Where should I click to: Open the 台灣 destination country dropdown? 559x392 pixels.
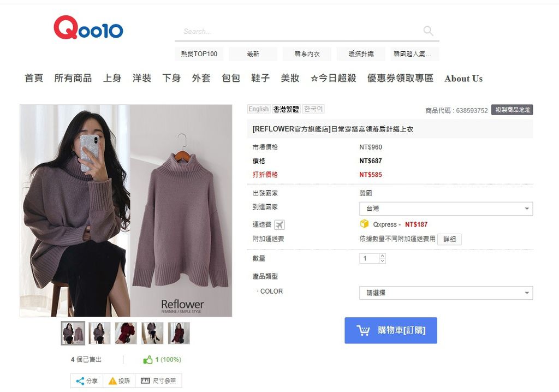pos(446,209)
